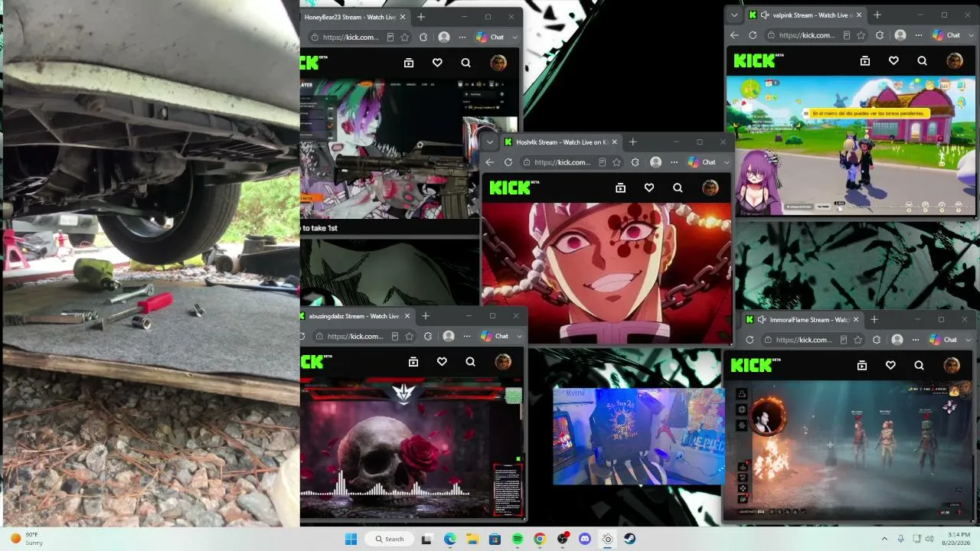
Task: Close the abuzingdabz Stream tab
Action: (x=407, y=316)
